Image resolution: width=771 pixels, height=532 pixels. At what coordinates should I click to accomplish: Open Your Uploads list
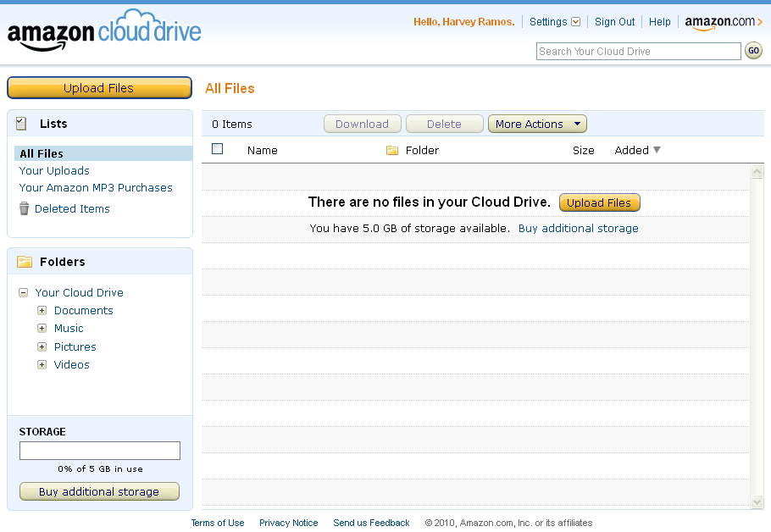pyautogui.click(x=54, y=170)
